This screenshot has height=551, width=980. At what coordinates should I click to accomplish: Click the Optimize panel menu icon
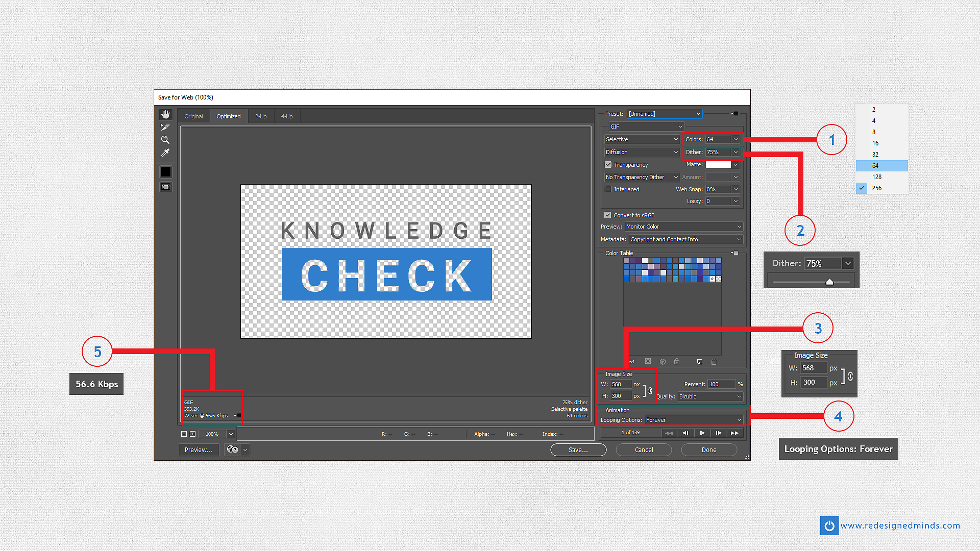(734, 114)
